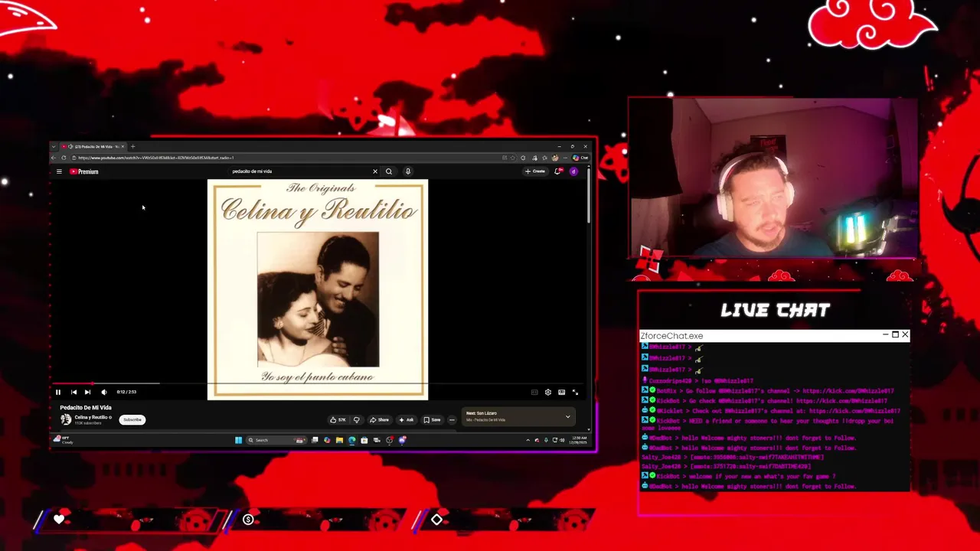Skip to next video in player
980x551 pixels.
pos(87,392)
